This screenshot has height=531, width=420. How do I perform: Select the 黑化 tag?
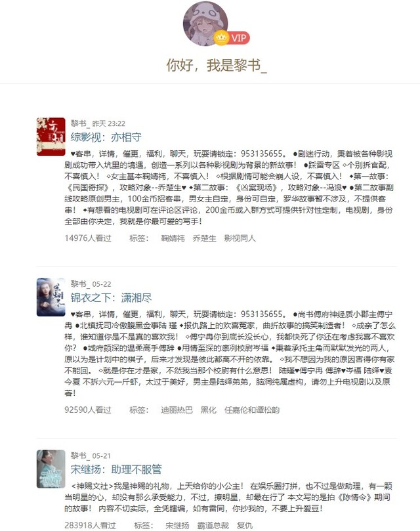[x=208, y=410]
